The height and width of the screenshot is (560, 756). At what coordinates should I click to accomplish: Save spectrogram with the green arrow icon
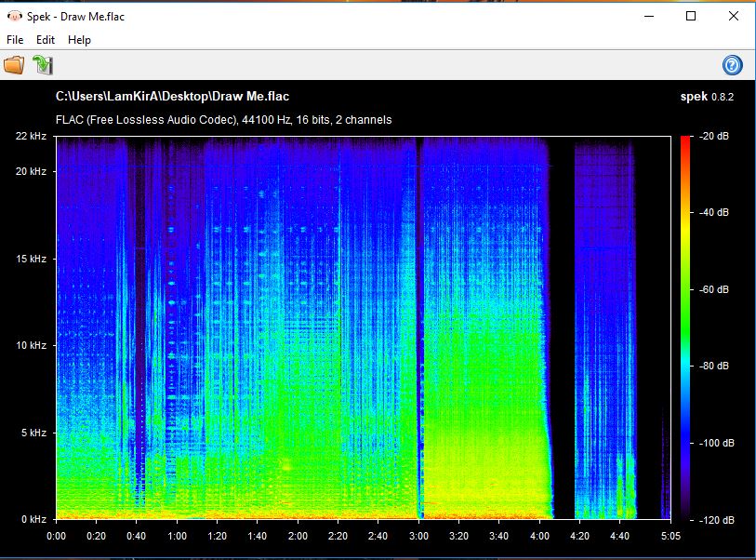tap(43, 64)
